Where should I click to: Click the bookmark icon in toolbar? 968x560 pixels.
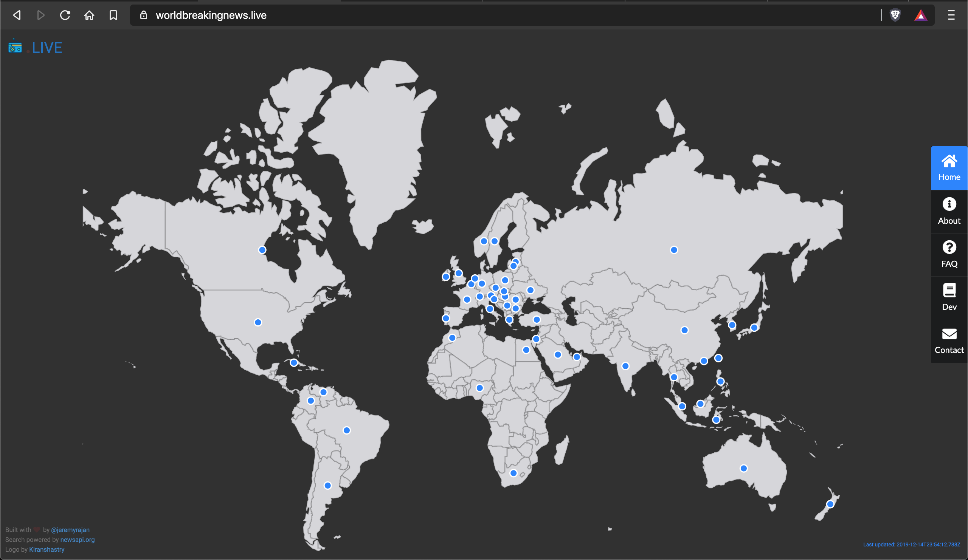113,15
